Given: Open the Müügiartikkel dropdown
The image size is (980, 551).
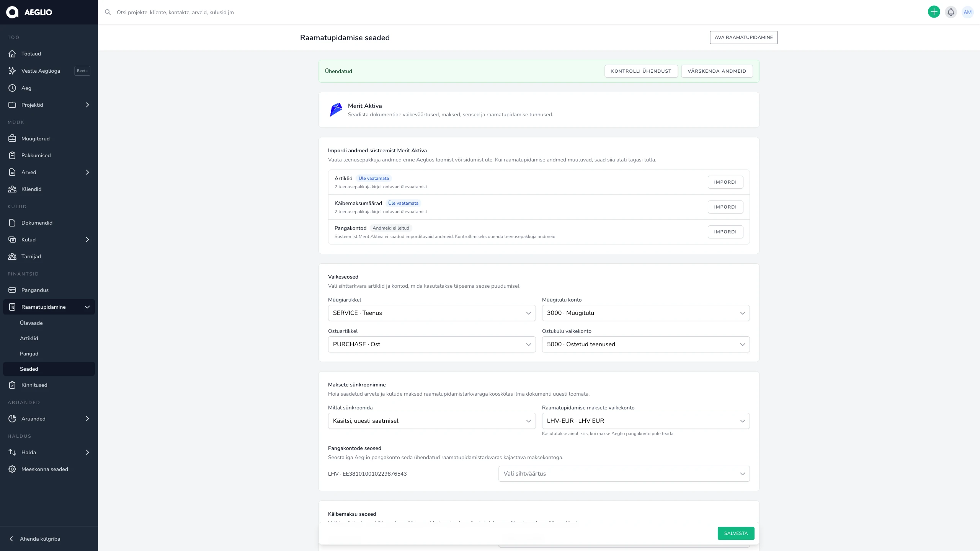Looking at the screenshot, I should coord(432,313).
